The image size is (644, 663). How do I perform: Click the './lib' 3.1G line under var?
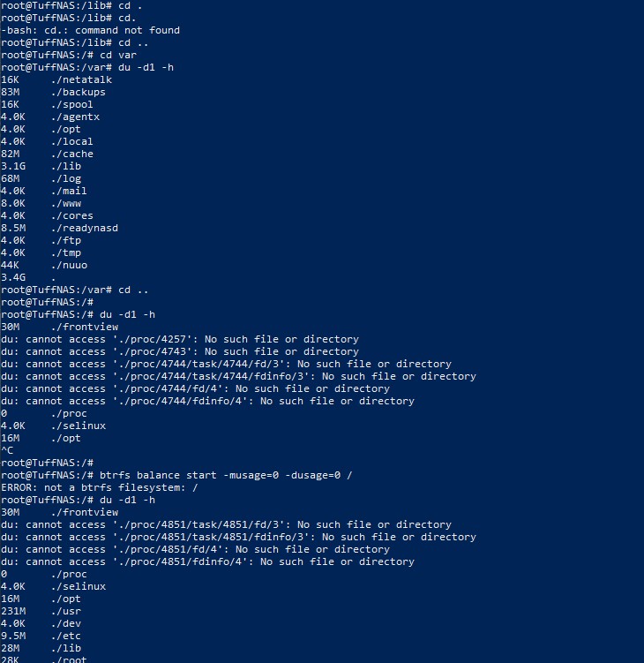pyautogui.click(x=41, y=166)
